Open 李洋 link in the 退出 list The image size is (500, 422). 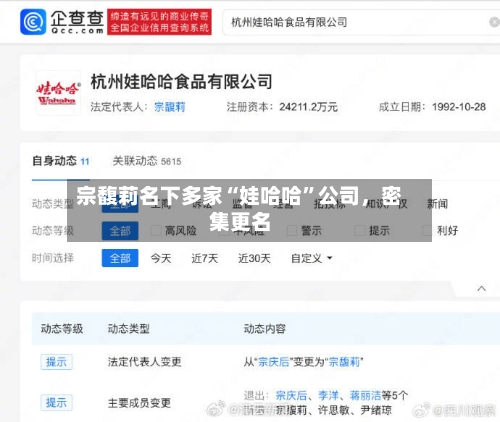pos(328,396)
